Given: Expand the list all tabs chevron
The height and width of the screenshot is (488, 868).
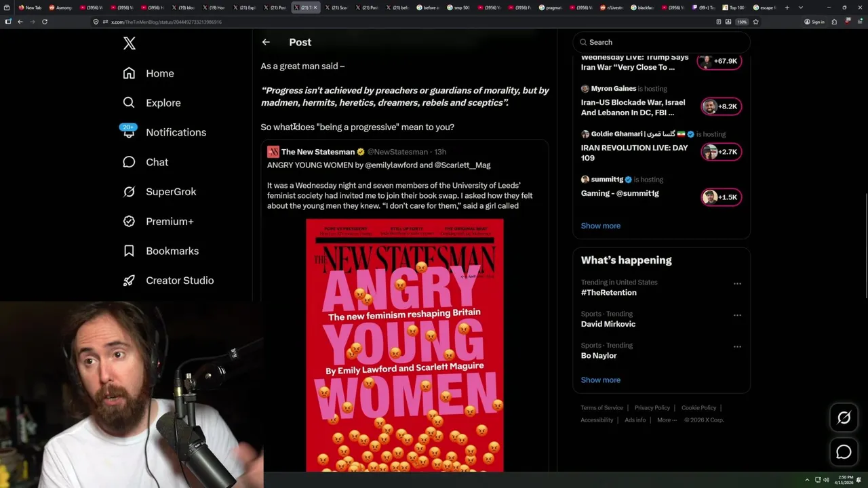Looking at the screenshot, I should click(801, 7).
